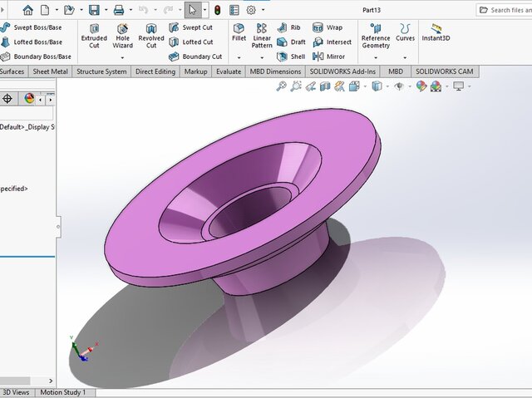Open Apply Scene icon in view toolbar
The height and width of the screenshot is (398, 532).
[436, 86]
